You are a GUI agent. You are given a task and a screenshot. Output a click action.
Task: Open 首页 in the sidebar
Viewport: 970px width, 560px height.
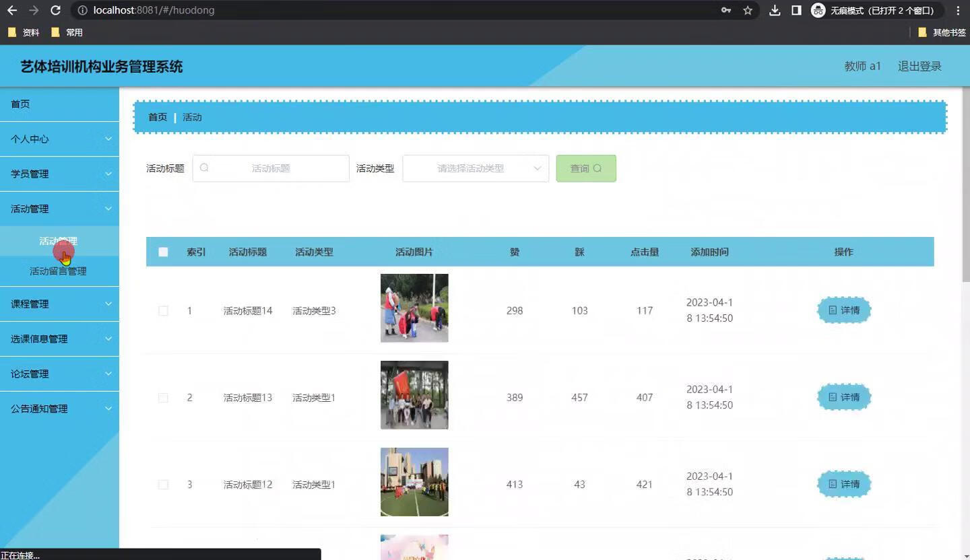[59, 104]
